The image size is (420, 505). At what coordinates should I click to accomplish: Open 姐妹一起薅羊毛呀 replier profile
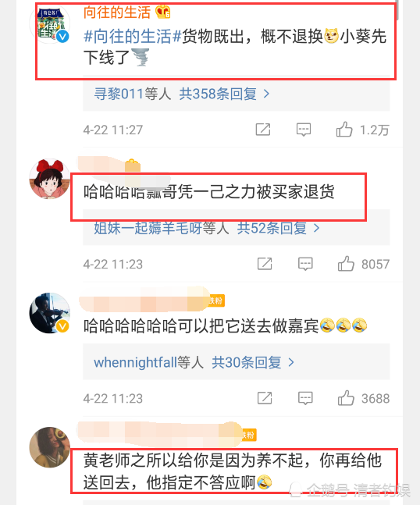(148, 229)
